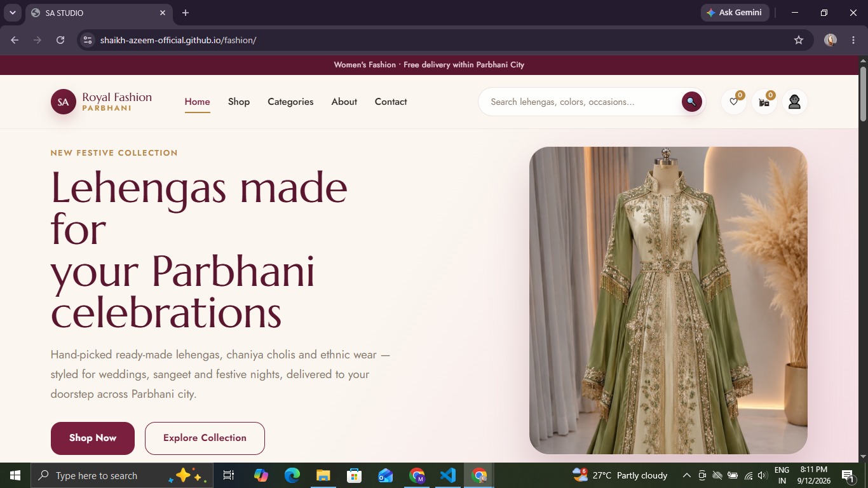This screenshot has width=868, height=488.
Task: Open the Shop nav link
Action: coord(239,102)
